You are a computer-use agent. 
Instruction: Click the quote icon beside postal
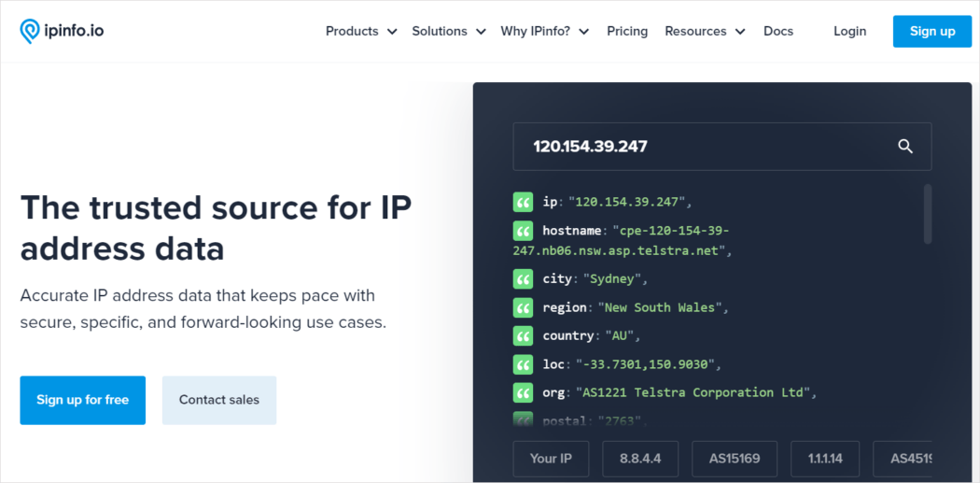click(523, 419)
